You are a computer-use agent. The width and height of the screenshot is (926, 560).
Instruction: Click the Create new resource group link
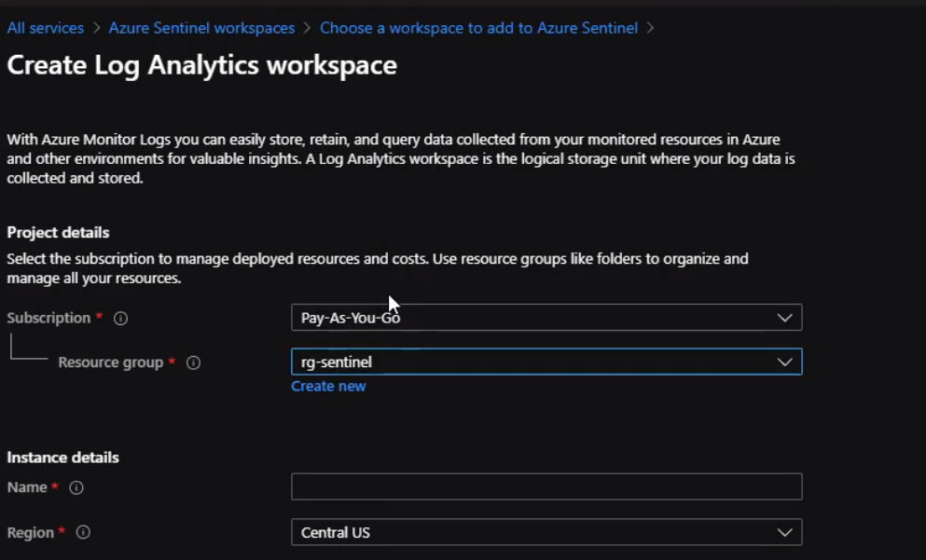[x=328, y=386]
